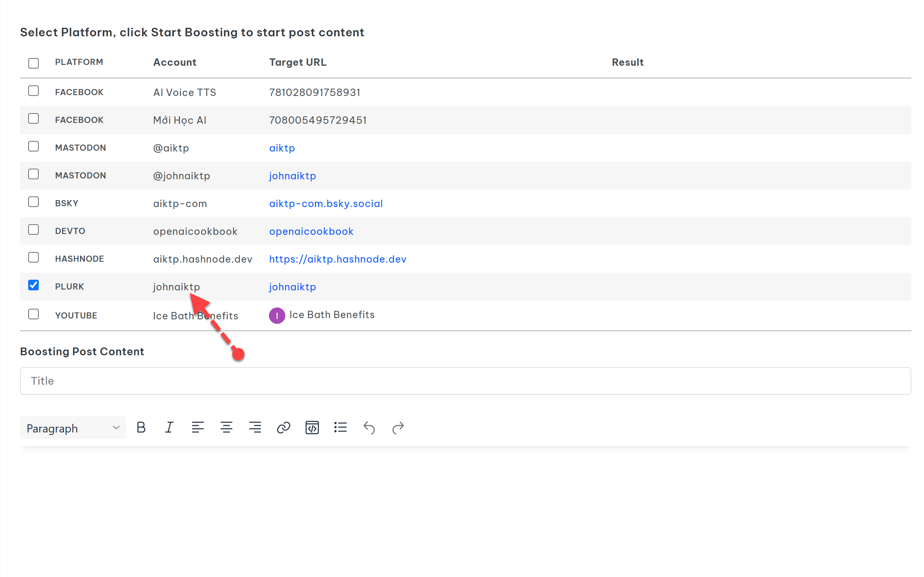Enable the BSKY platform checkbox
The width and height of the screenshot is (924, 577).
(x=33, y=202)
